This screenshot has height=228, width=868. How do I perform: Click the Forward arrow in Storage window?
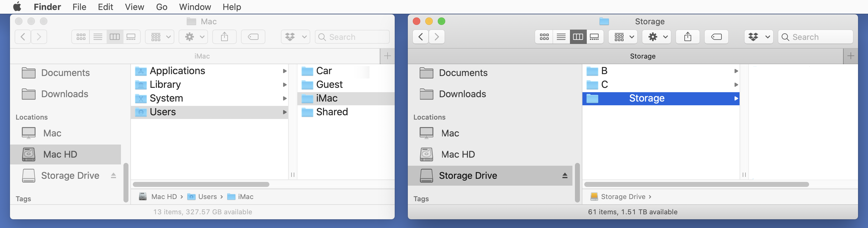coord(437,37)
